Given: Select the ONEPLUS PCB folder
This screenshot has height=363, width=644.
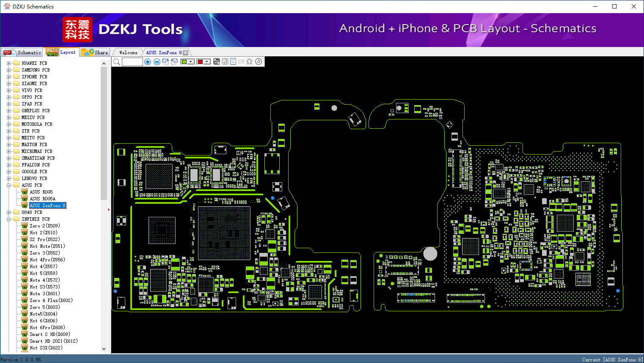Looking at the screenshot, I should click(36, 111).
